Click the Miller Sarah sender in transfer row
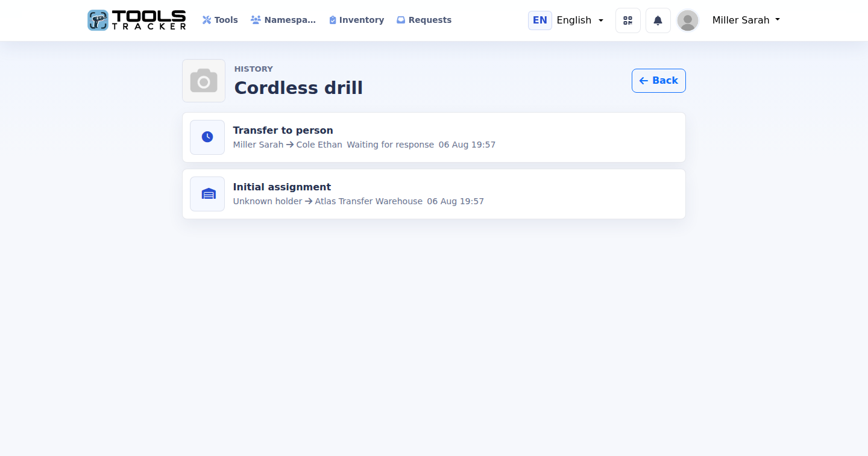The width and height of the screenshot is (868, 456). click(x=258, y=145)
